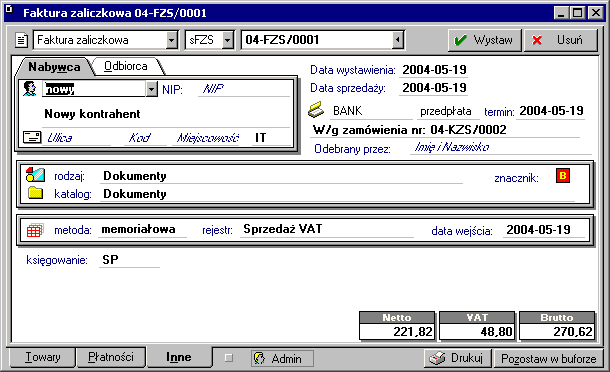Click the katalog folder icon

click(x=35, y=193)
